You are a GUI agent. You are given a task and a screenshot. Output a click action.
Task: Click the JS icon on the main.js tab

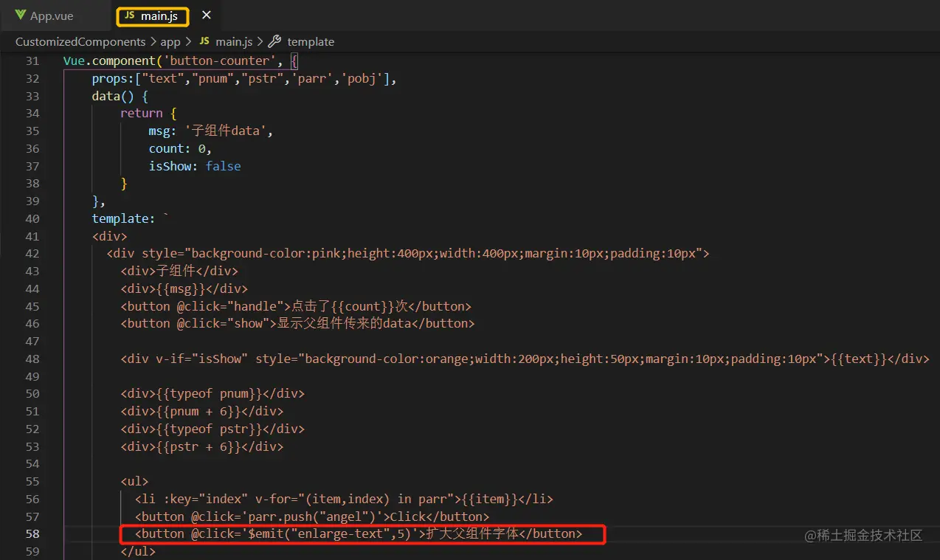tap(130, 15)
